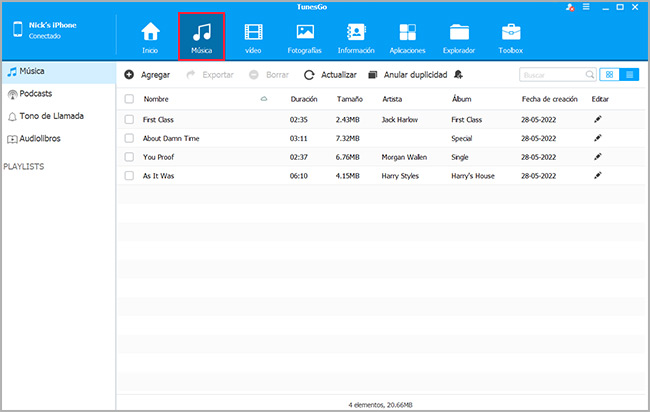Click the PLAYLISTS section header

coord(24,167)
